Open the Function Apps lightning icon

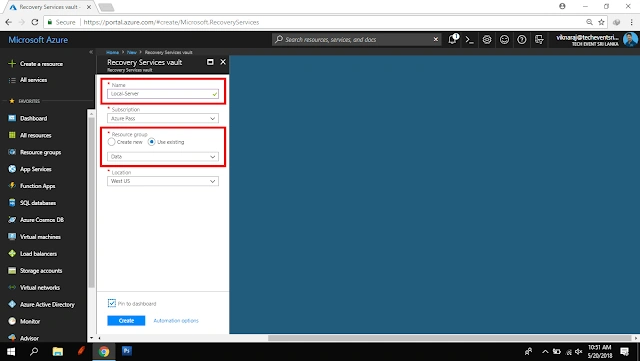click(x=12, y=186)
